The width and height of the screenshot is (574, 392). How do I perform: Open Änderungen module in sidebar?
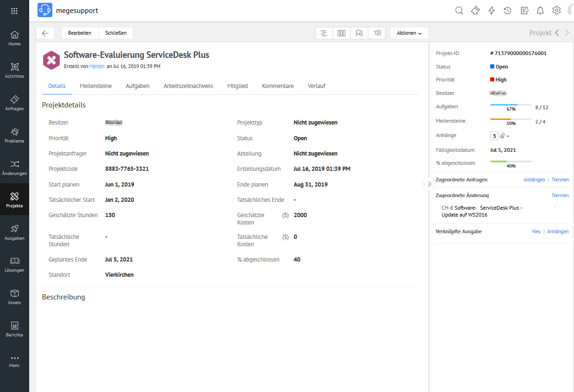(x=14, y=168)
